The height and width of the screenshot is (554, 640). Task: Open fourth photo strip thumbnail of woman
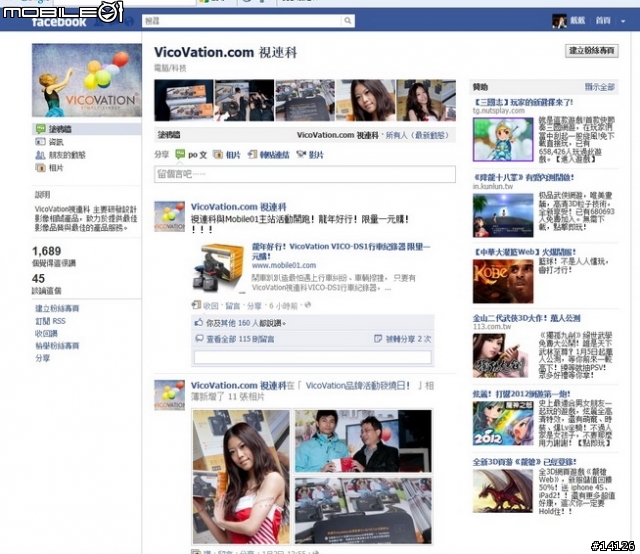point(365,100)
